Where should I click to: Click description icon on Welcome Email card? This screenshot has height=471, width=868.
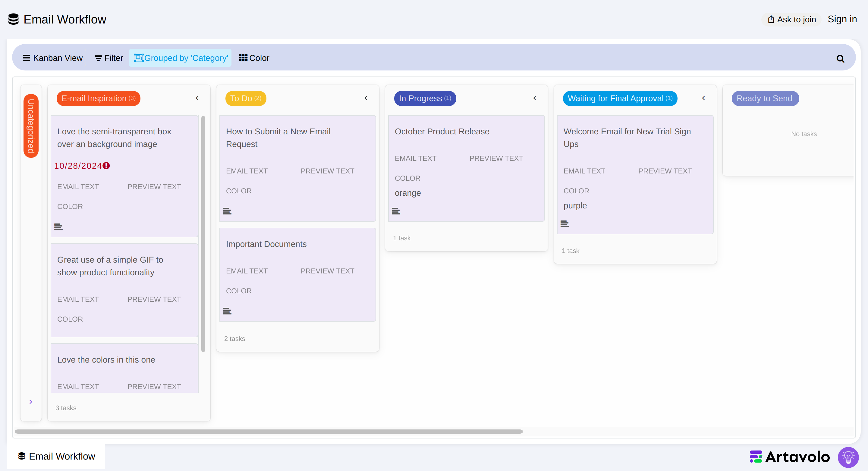(565, 223)
